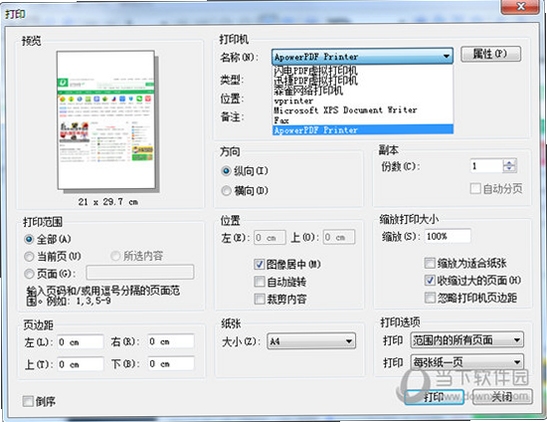Click the page range input field
Image resolution: width=547 pixels, height=422 pixels.
(x=140, y=272)
